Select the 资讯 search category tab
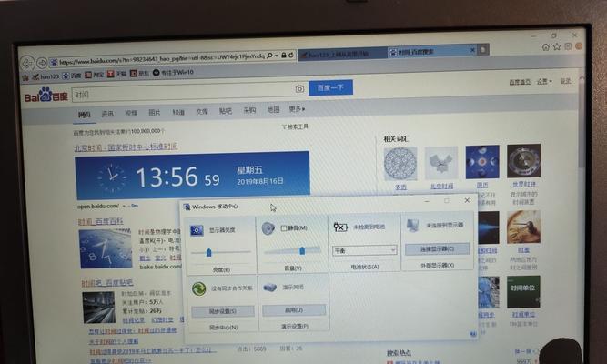Viewport: 607px width, 364px height. (x=107, y=114)
